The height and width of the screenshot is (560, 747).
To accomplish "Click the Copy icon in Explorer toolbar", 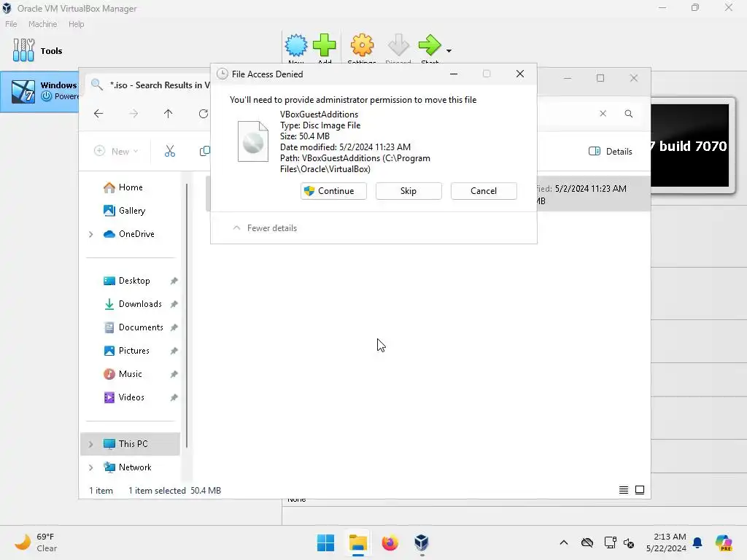I will (204, 151).
